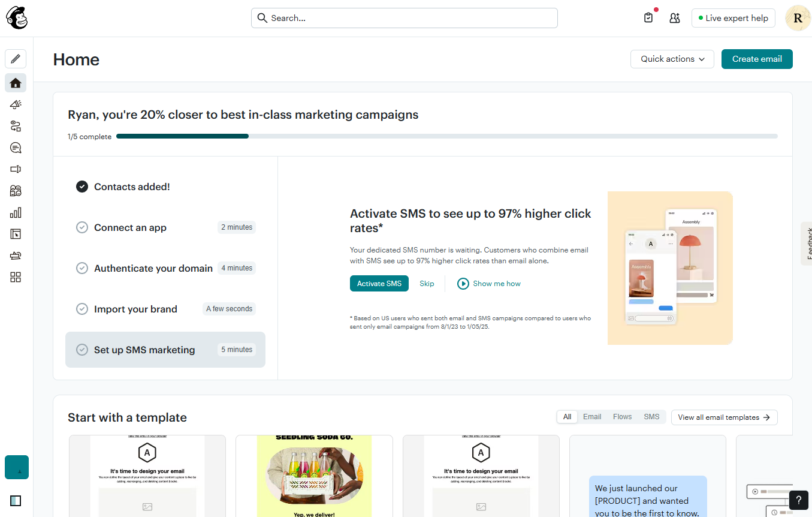
Task: Check off the Connect an app step
Action: (82, 227)
